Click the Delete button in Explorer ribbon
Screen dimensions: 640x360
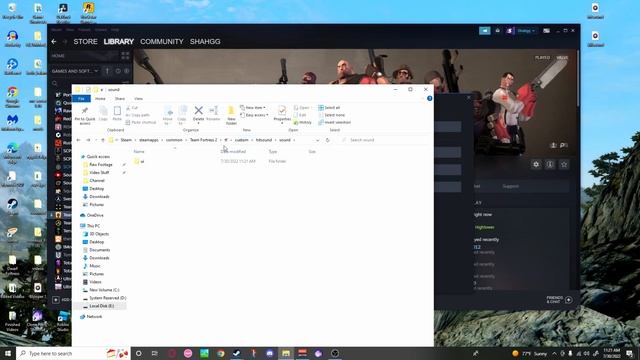(x=198, y=114)
